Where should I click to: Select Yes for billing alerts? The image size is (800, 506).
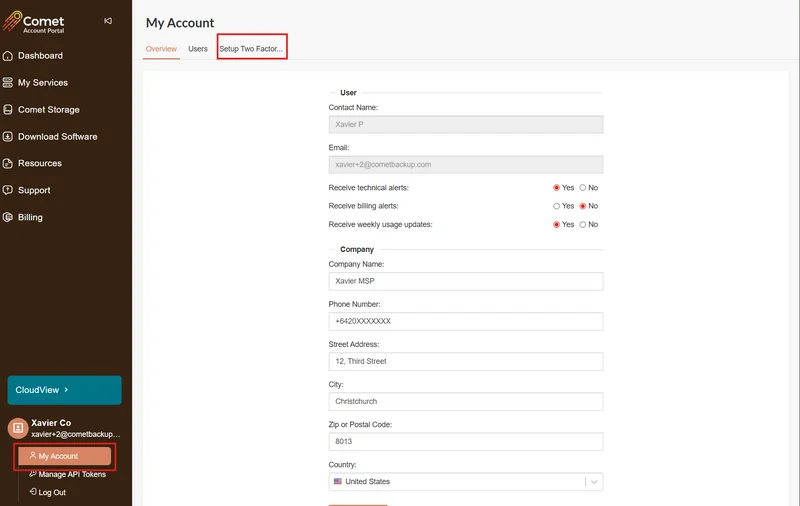pyautogui.click(x=557, y=206)
